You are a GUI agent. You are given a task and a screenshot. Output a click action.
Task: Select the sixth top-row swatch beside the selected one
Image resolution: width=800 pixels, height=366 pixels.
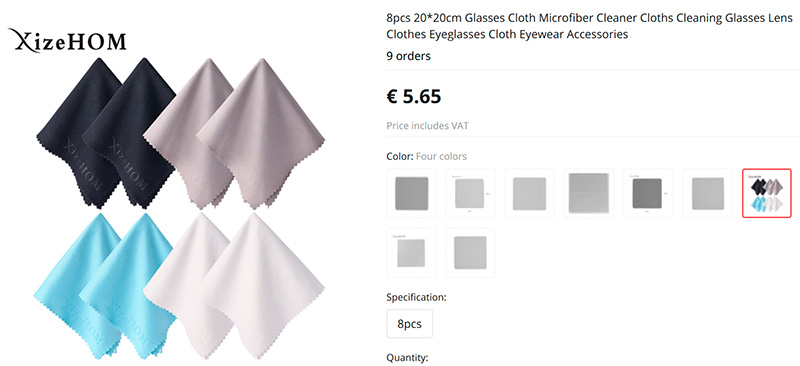point(707,193)
